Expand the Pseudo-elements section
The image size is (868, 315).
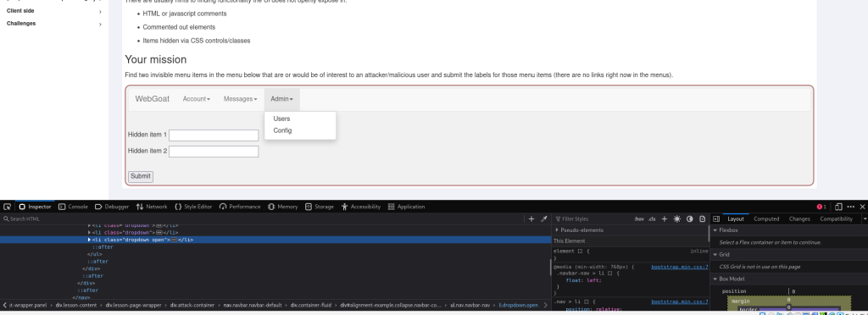[x=557, y=229]
